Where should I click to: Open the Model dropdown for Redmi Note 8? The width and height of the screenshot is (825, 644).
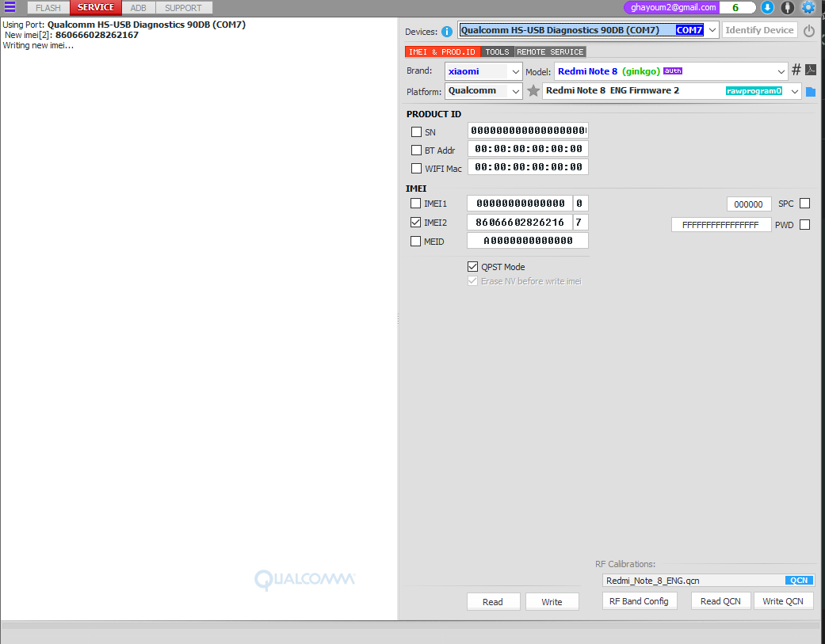tap(781, 71)
